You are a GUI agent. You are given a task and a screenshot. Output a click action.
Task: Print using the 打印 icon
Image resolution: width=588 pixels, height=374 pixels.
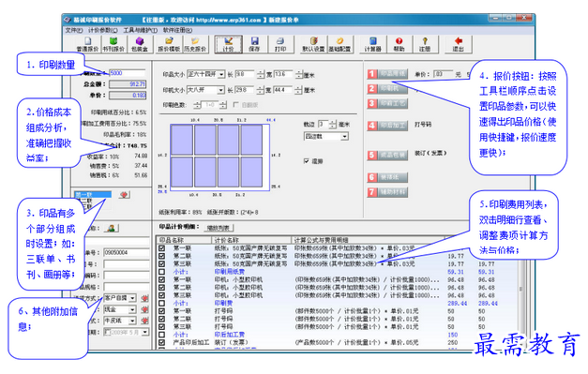point(280,44)
